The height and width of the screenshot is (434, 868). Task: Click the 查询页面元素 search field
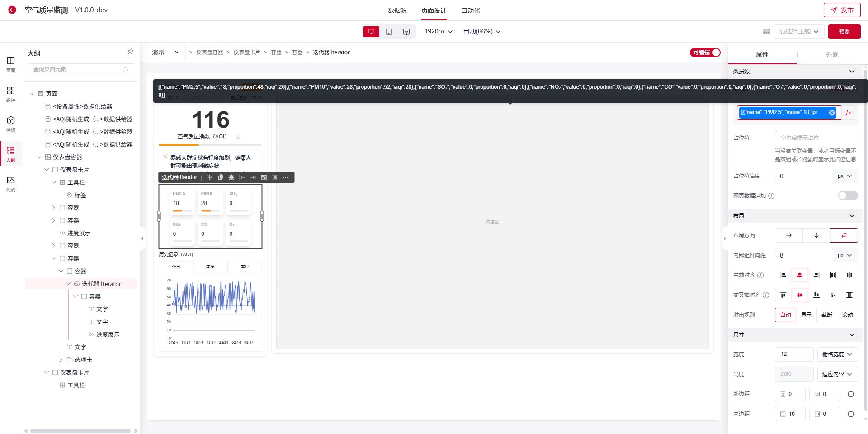tap(77, 69)
